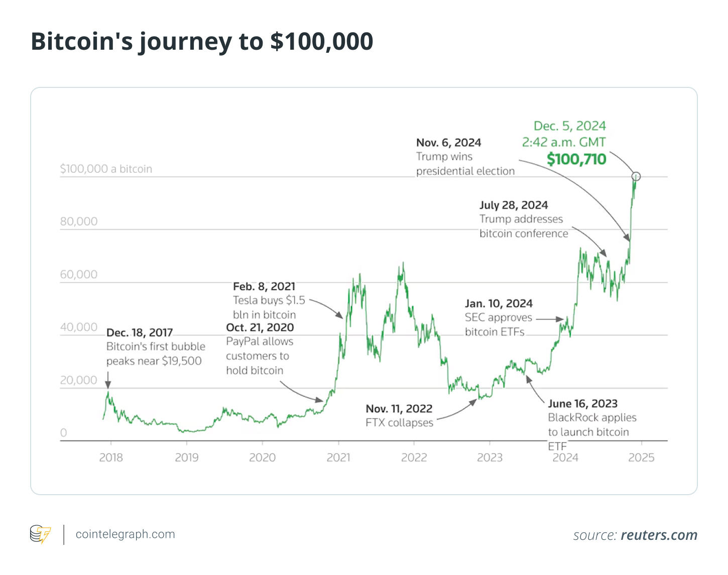Select the Dec. 18, 2017 bubble annotation
This screenshot has width=728, height=575.
click(x=156, y=347)
